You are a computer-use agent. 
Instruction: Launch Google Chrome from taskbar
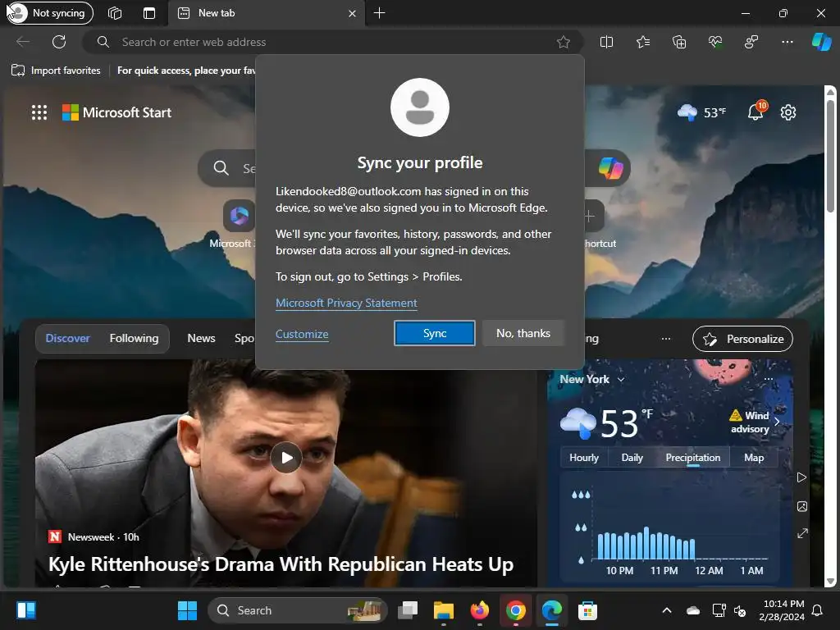[515, 610]
